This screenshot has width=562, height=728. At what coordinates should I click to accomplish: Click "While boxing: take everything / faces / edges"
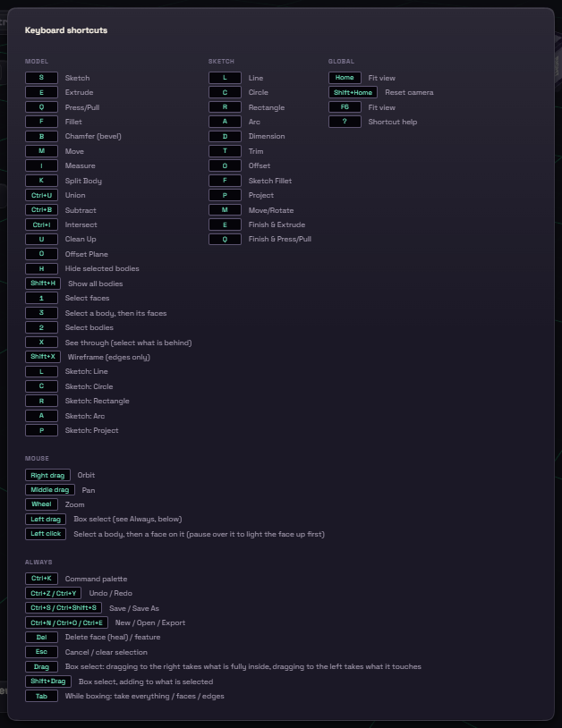[144, 696]
